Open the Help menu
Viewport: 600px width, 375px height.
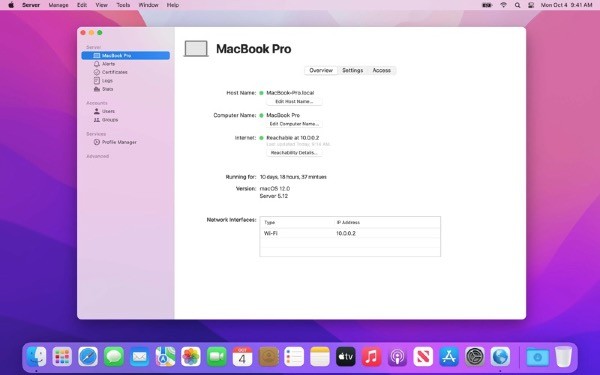[173, 5]
